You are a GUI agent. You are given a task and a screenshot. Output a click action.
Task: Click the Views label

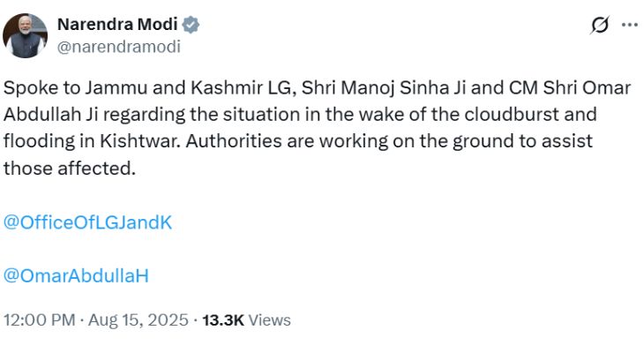(x=269, y=320)
